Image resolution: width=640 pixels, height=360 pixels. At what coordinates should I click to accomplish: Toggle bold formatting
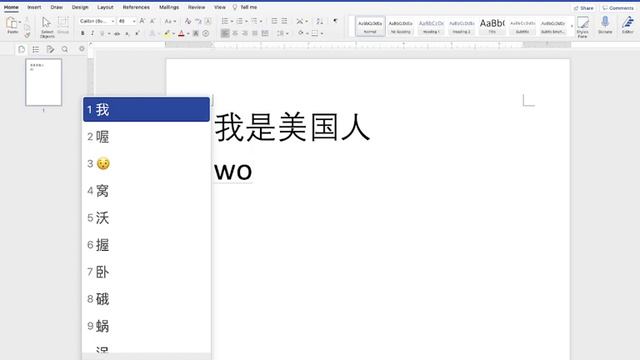pos(83,33)
